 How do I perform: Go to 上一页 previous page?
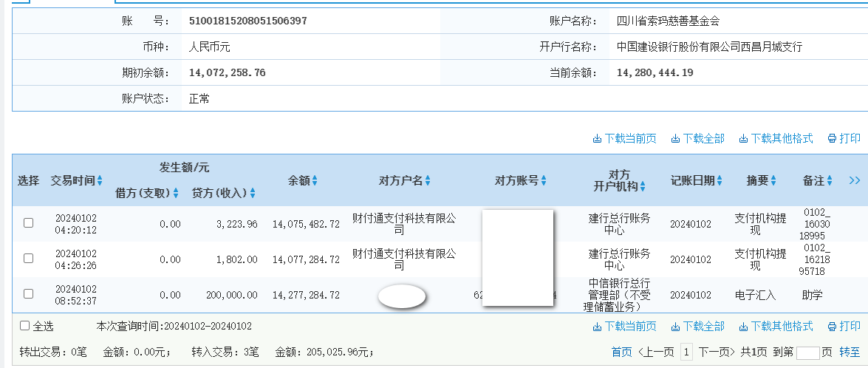[x=656, y=352]
